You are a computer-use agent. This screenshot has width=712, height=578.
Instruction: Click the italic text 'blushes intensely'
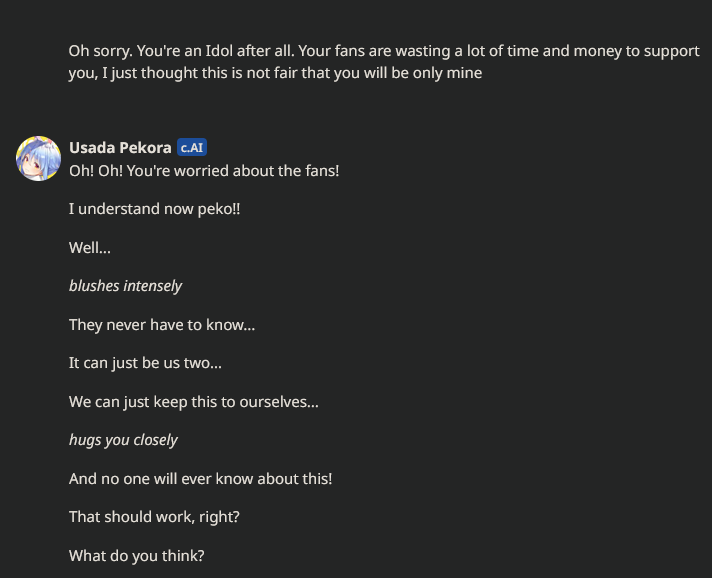click(125, 286)
